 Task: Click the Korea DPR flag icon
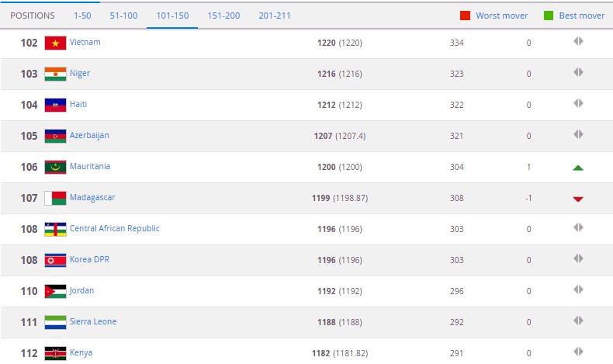pos(55,260)
